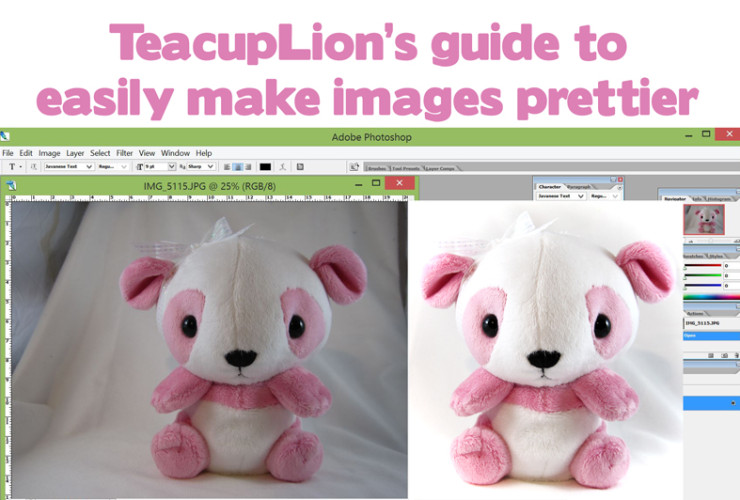Click the document icon in IMG_5115.JPG window
The width and height of the screenshot is (740, 500).
coord(11,186)
